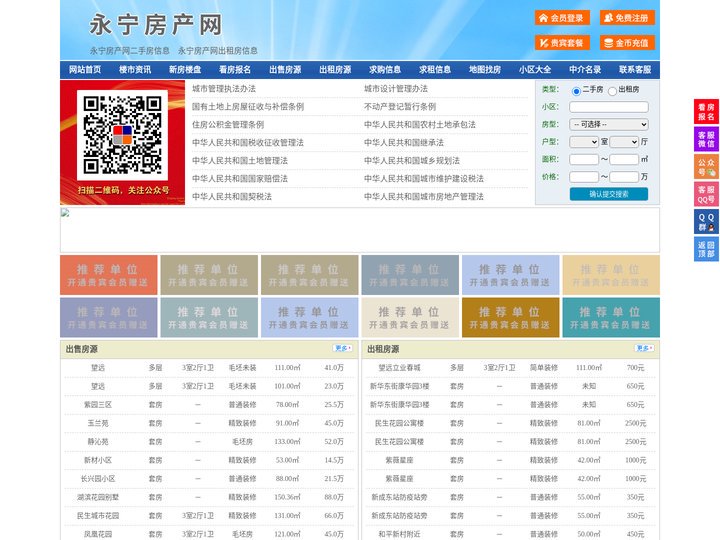The image size is (720, 540).
Task: Click the 看房报名 side floating icon
Action: point(706,112)
